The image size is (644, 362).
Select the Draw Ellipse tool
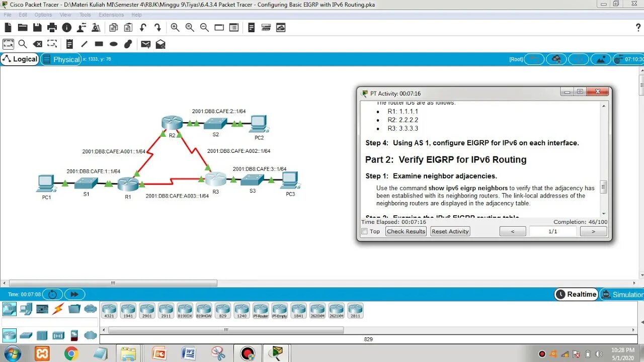(114, 44)
